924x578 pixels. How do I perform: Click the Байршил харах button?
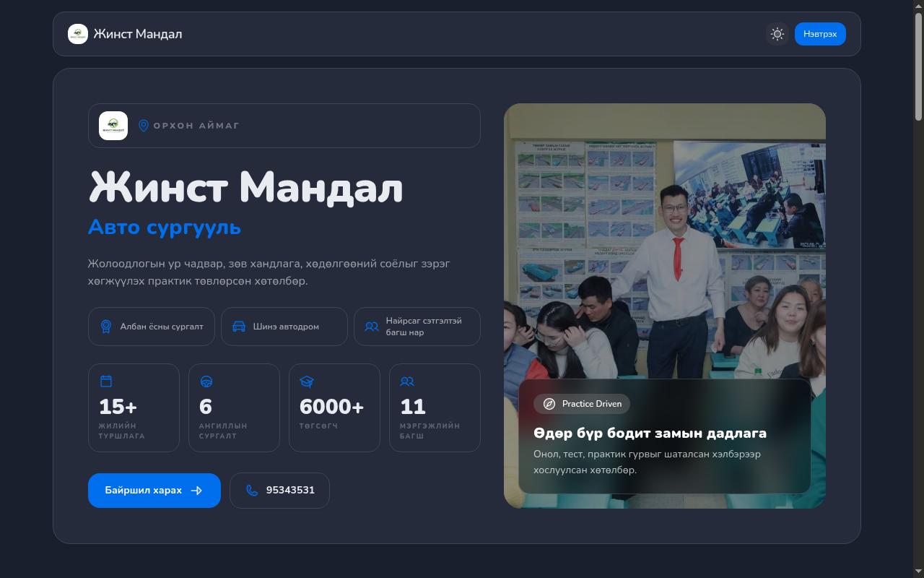tap(154, 491)
